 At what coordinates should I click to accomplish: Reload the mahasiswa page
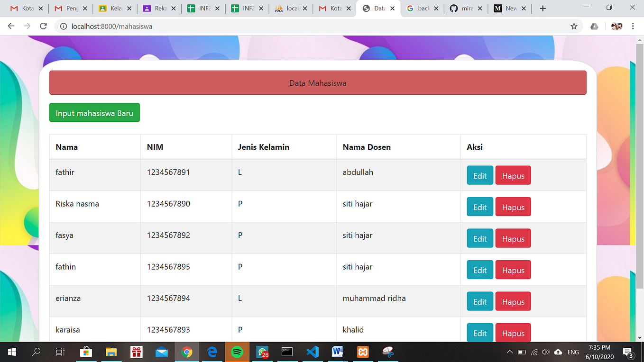point(43,27)
